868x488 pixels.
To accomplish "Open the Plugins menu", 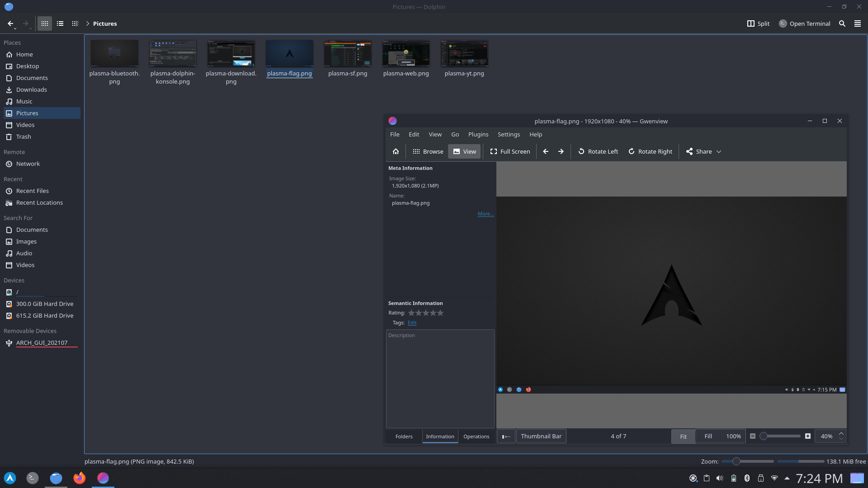I will coord(478,134).
